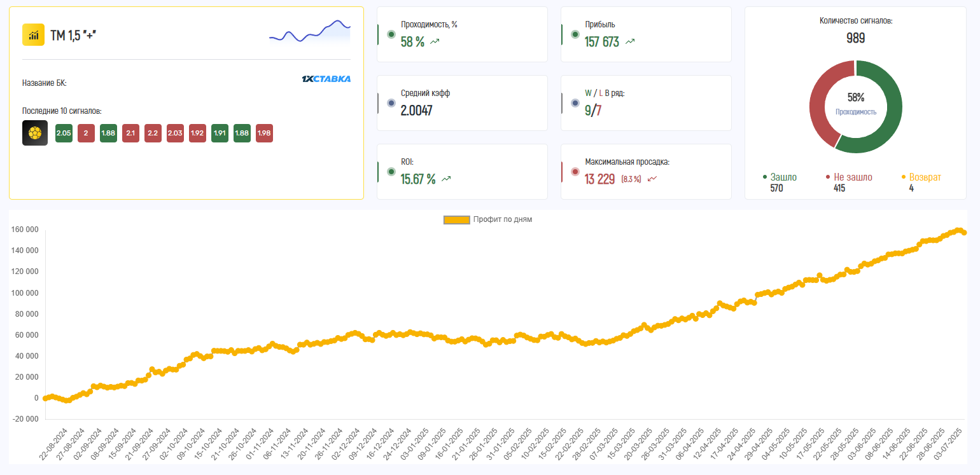Select the red 1.98 signal badge
The height and width of the screenshot is (475, 980).
coord(264,133)
